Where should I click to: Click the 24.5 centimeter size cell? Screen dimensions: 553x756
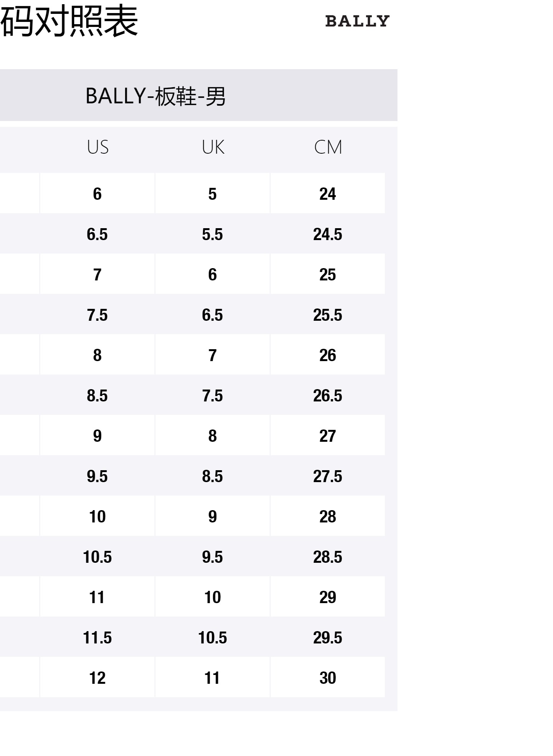[328, 234]
